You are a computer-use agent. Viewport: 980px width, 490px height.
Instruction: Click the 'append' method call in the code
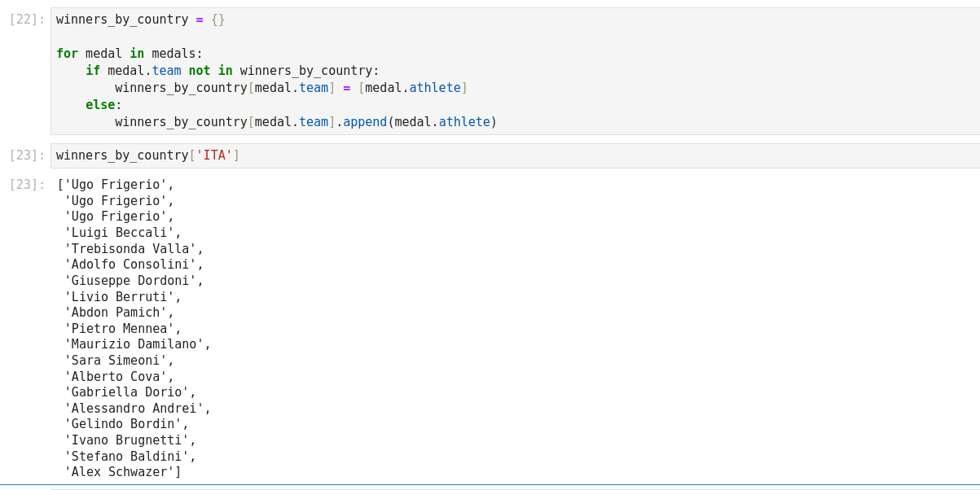pyautogui.click(x=364, y=122)
